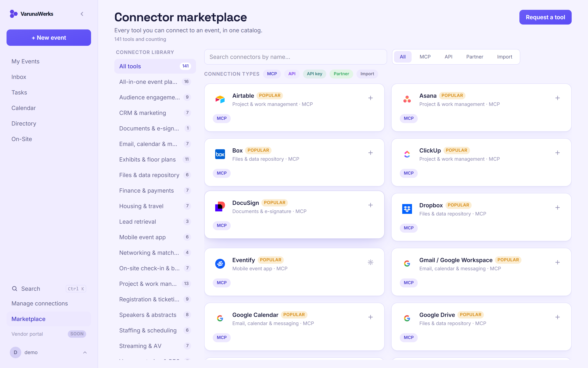Select Finance & payments category
The width and height of the screenshot is (588, 368).
coord(155,191)
